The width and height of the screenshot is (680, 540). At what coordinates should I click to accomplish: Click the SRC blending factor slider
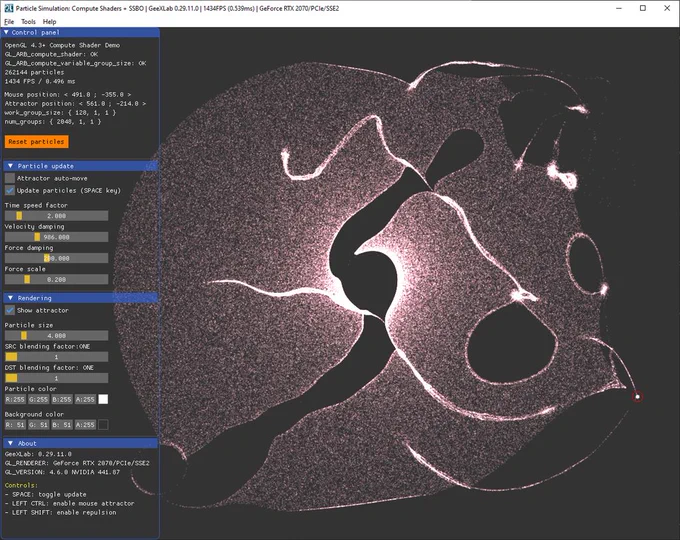56,357
